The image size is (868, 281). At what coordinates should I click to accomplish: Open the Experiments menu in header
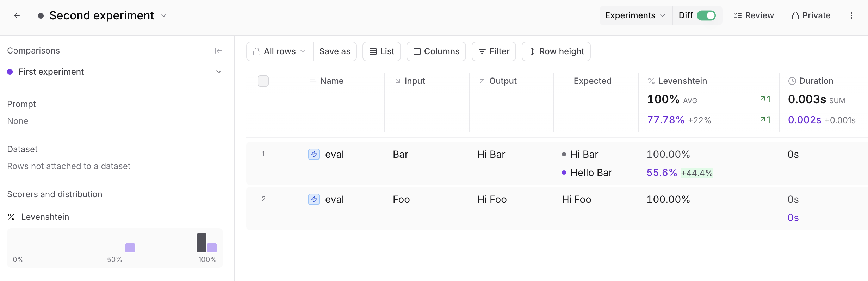pos(635,15)
